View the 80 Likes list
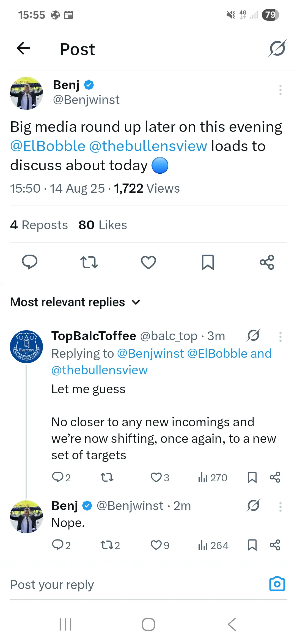 (103, 225)
